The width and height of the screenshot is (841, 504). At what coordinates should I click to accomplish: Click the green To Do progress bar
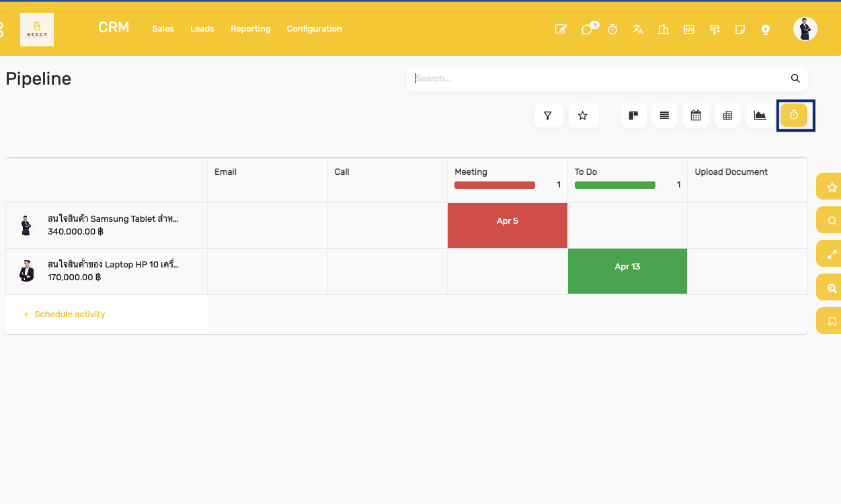[x=615, y=185]
